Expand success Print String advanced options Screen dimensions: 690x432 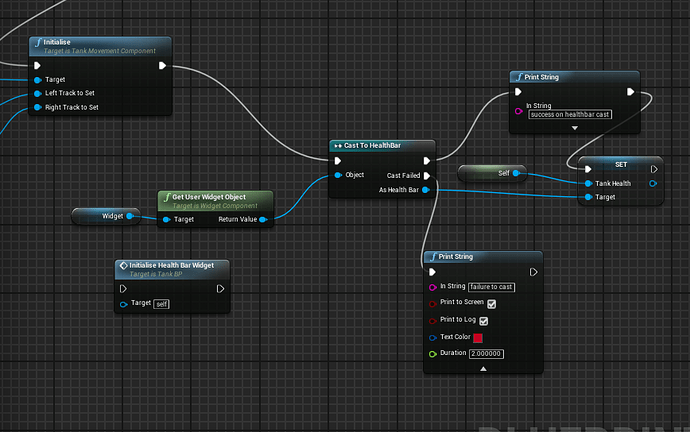[x=575, y=128]
